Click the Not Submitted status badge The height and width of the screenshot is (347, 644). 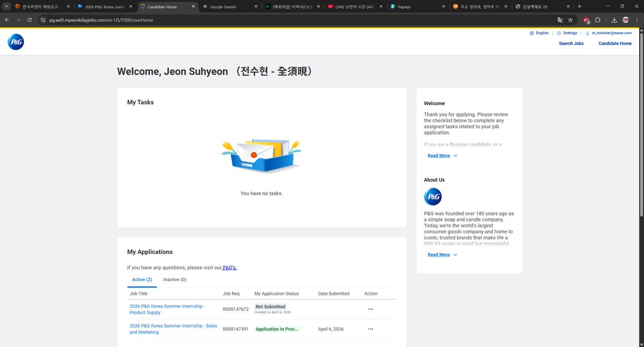click(270, 307)
